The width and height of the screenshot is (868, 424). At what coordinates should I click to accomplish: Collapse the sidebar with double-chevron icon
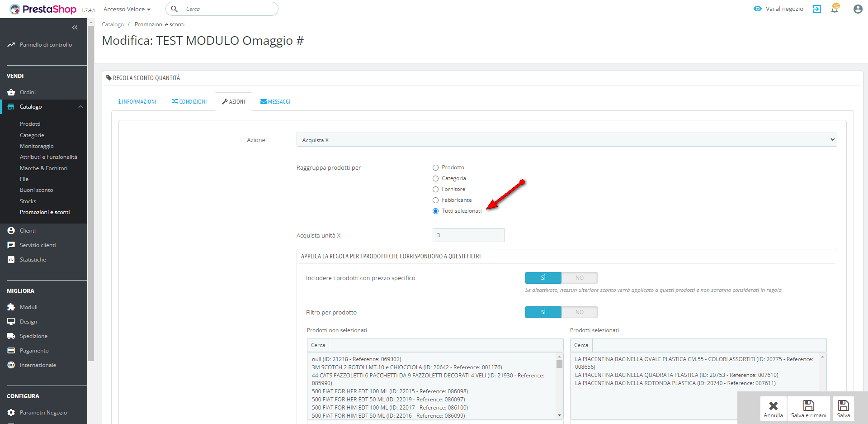[x=75, y=28]
